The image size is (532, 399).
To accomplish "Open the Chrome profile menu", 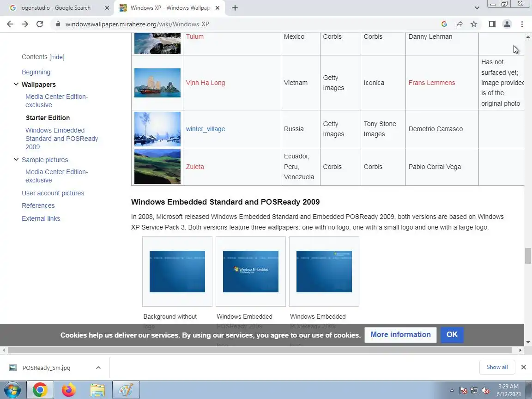I will 507,24.
